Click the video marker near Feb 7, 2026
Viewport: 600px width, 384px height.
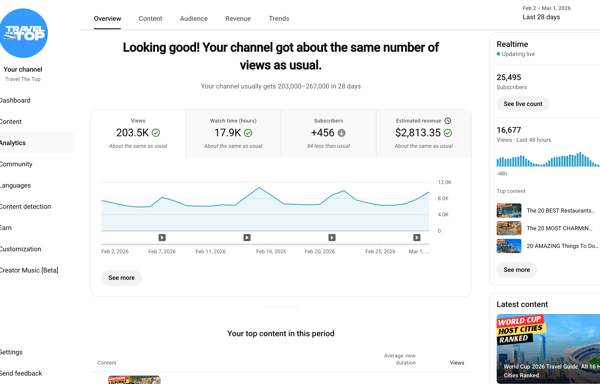(x=162, y=238)
